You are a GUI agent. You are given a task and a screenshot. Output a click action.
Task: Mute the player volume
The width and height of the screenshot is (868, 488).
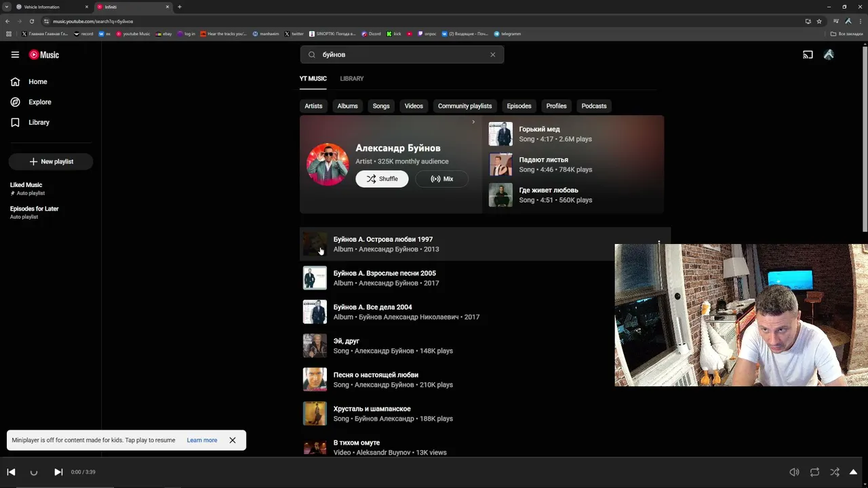tap(794, 472)
